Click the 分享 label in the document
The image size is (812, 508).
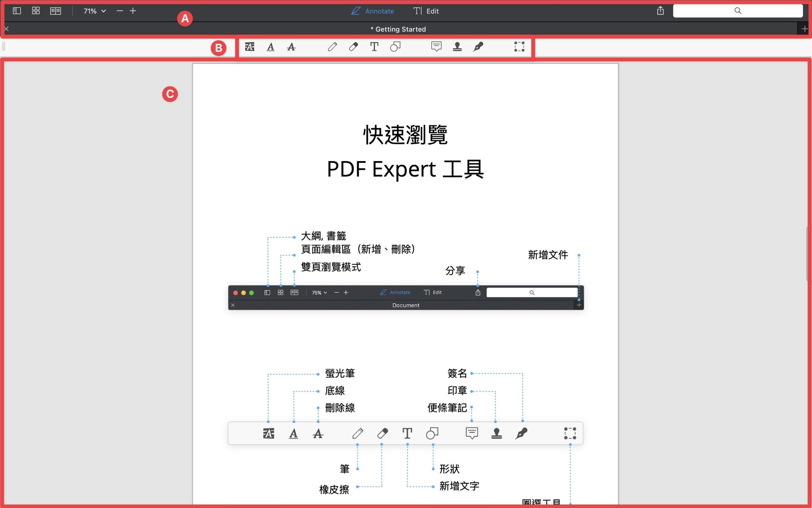[x=455, y=271]
